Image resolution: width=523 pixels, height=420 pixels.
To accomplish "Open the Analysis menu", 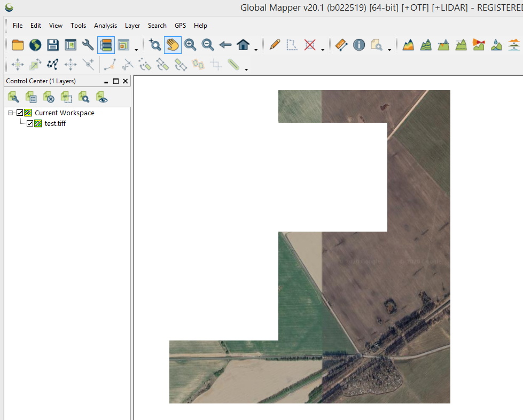I will click(x=105, y=26).
